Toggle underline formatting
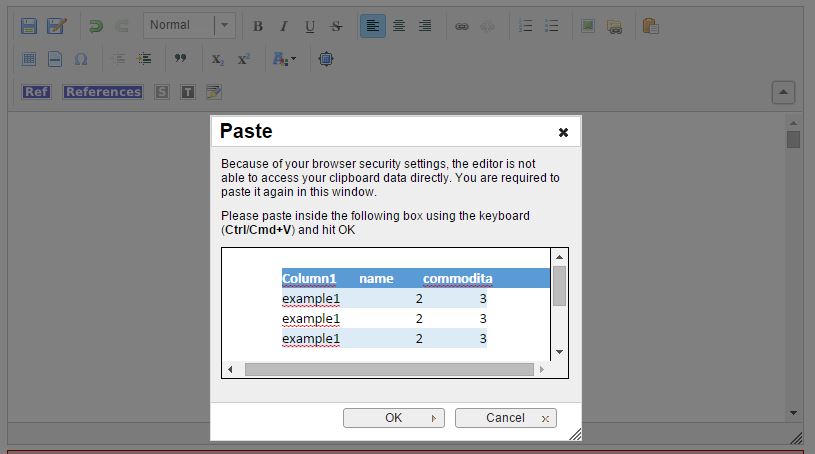This screenshot has height=454, width=815. tap(309, 26)
